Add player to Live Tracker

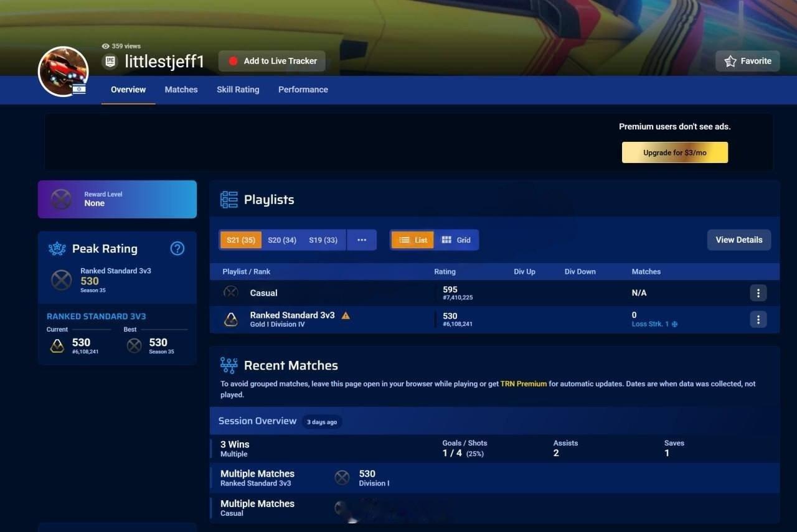[272, 61]
